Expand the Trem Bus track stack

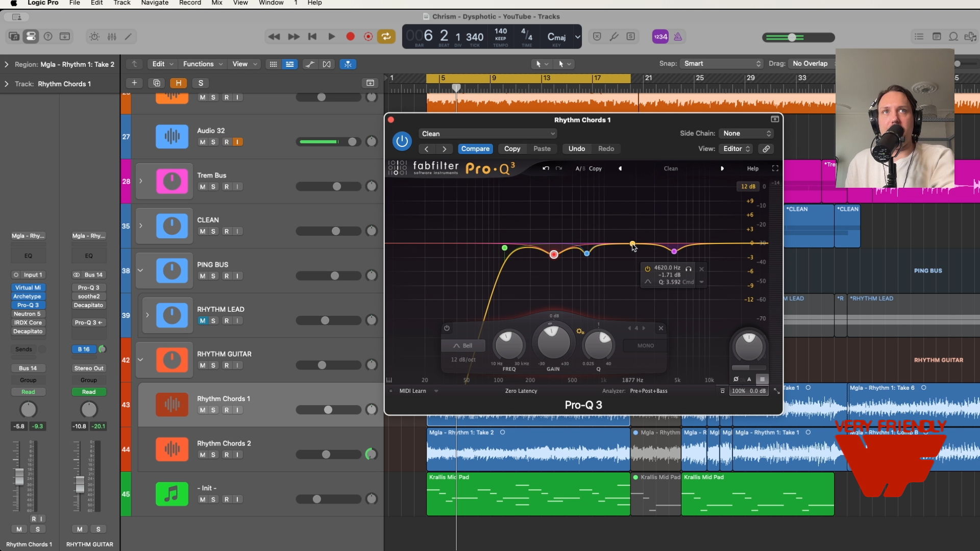(141, 181)
